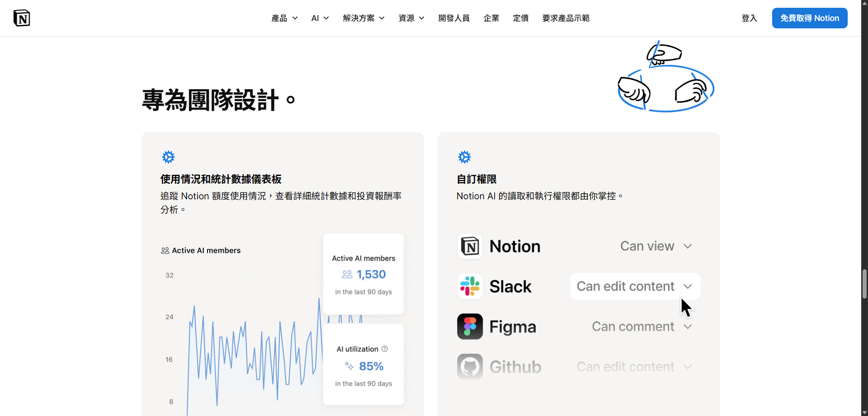Open the 產品 dropdown menu
868x416 pixels.
[x=284, y=18]
